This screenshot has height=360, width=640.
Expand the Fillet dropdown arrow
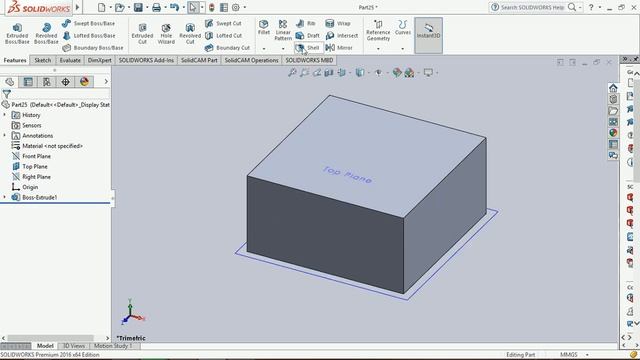click(x=264, y=49)
